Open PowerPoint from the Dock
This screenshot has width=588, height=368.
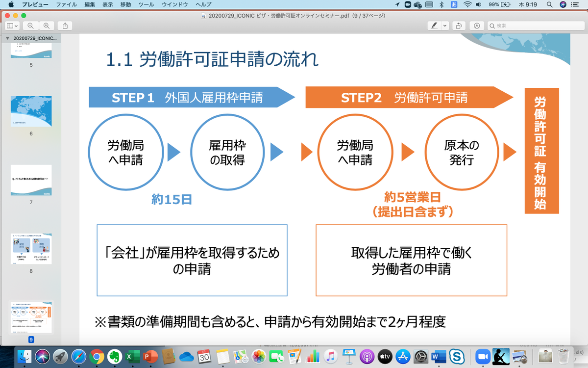pyautogui.click(x=149, y=356)
